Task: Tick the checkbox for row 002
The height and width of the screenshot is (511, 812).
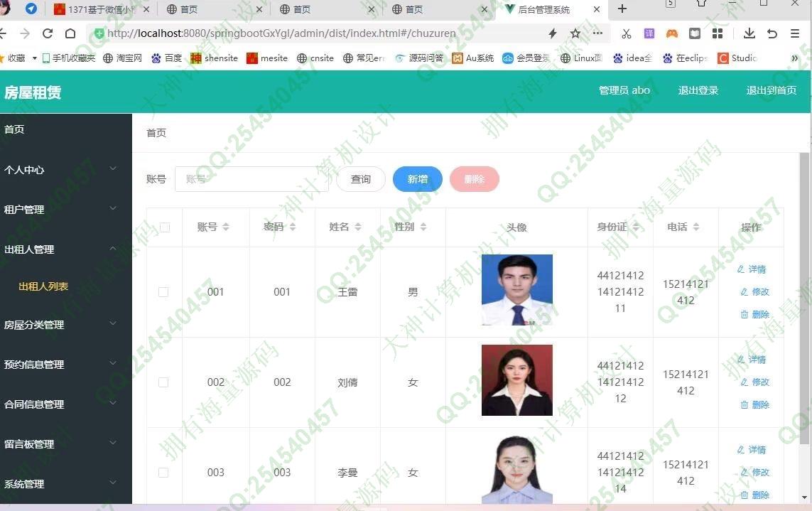Action: [163, 382]
